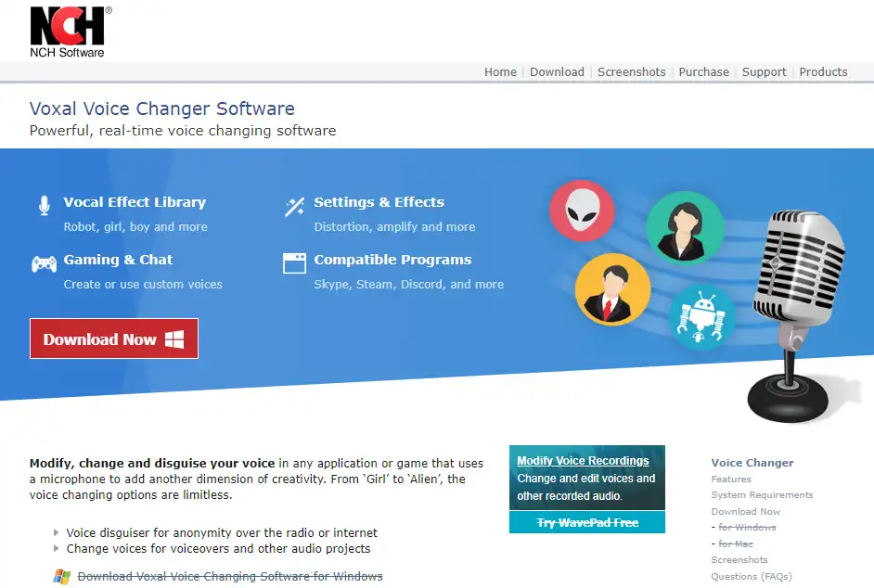
Task: Open Questions (FAQs) in the sidebar
Action: pyautogui.click(x=752, y=576)
